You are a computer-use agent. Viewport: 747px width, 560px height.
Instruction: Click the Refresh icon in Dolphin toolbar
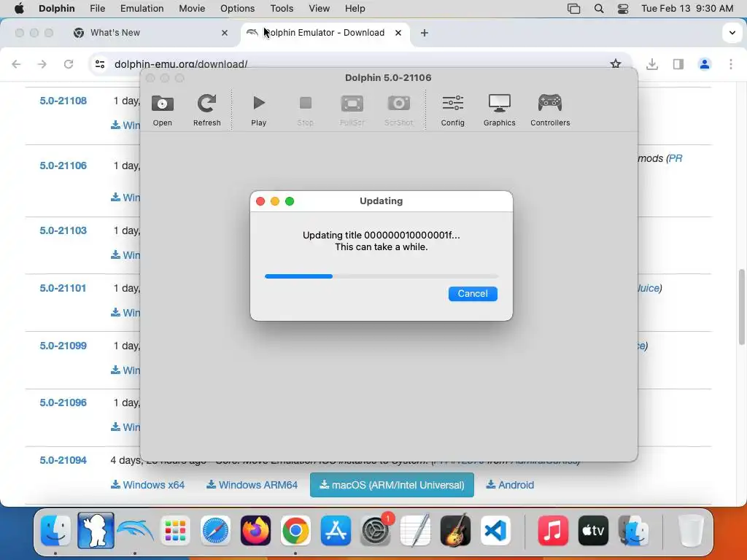206,110
